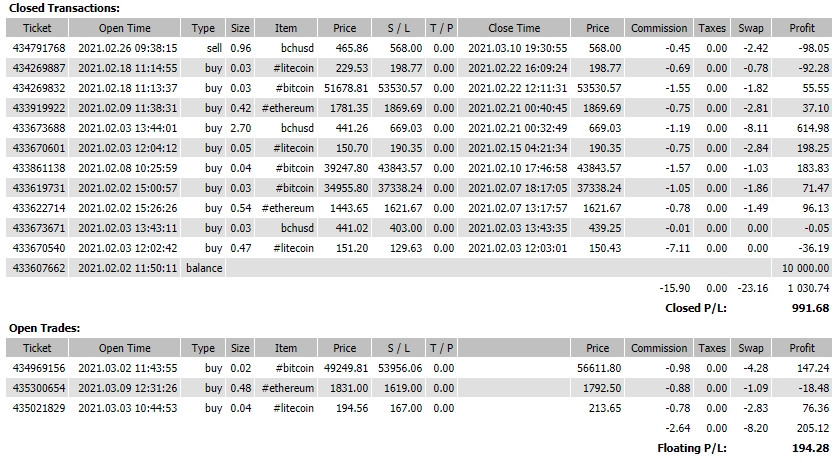Select the bchusd sell row opened 2021.02.26
Screen dimensions: 840x463
click(419, 48)
